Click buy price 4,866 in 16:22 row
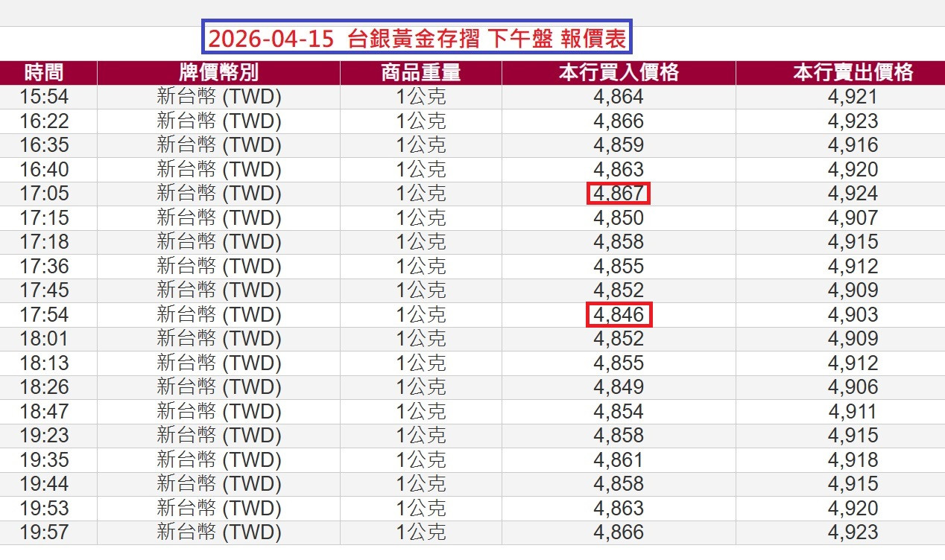 pos(619,121)
